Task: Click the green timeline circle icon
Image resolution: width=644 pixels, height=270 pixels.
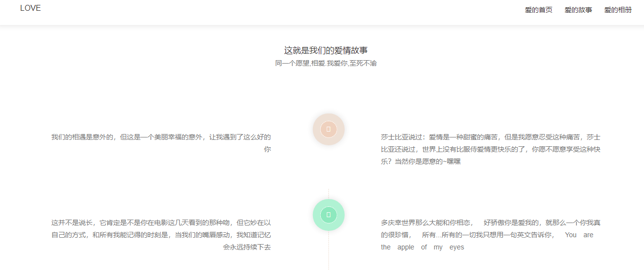Action: click(x=328, y=215)
